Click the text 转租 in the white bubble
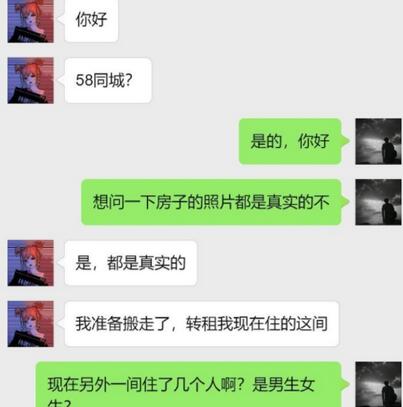The image size is (403, 407). click(201, 324)
